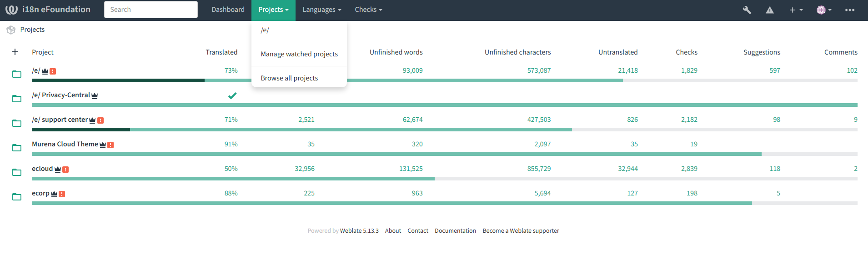Screen dimensions: 868x270
Task: Click the folder icon for ecorp
Action: [x=17, y=197]
